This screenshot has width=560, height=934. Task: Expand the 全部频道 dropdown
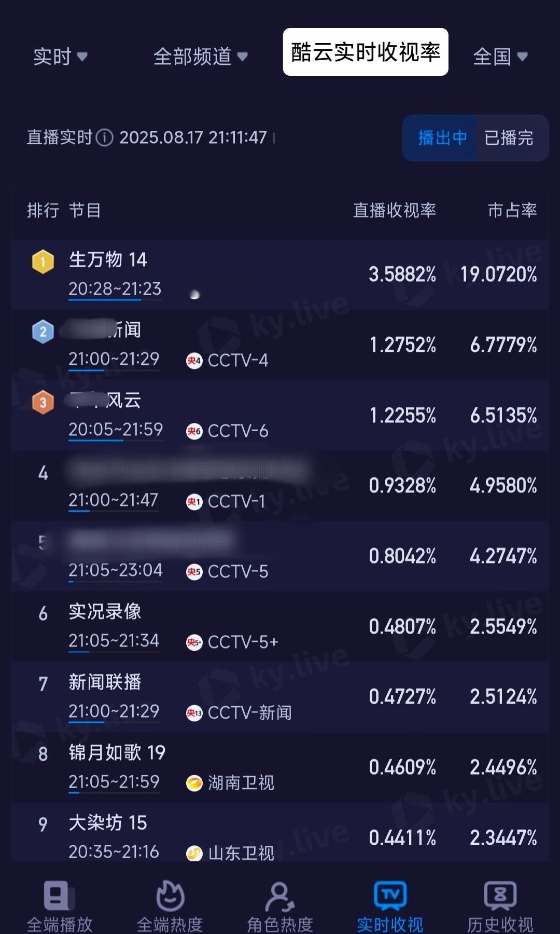click(200, 57)
